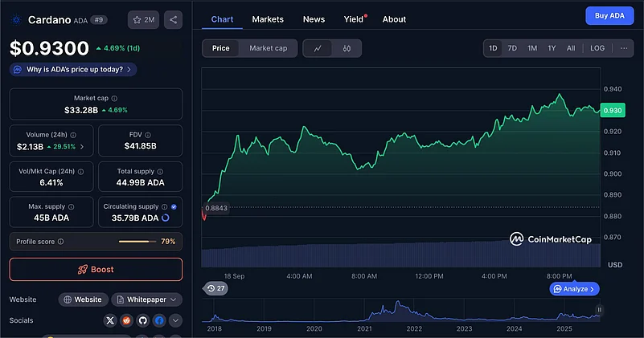The width and height of the screenshot is (644, 338).
Task: Click the Analyze button
Action: [574, 289]
